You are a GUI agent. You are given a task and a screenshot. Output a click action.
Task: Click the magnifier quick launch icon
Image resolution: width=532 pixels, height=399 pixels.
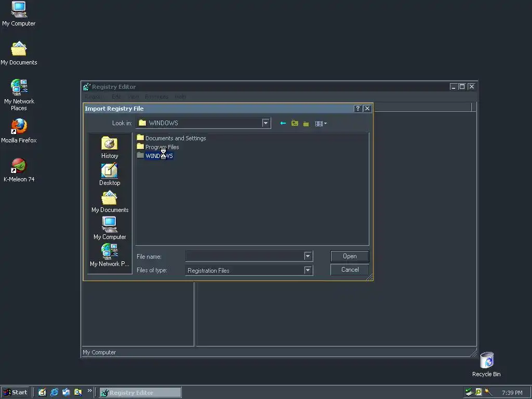[78, 392]
